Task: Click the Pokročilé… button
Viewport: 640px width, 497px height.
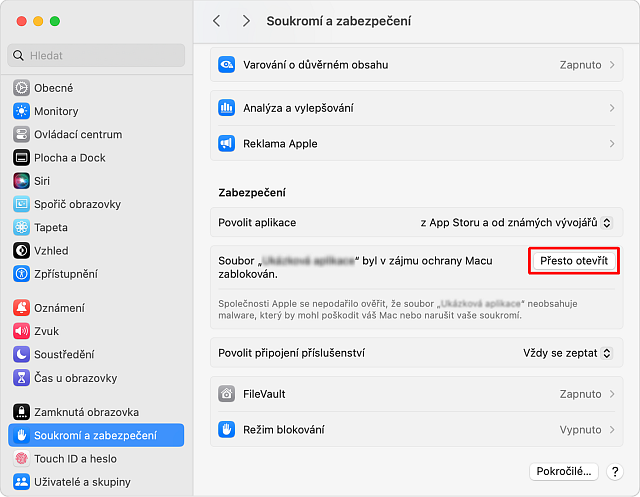Action: click(x=564, y=471)
